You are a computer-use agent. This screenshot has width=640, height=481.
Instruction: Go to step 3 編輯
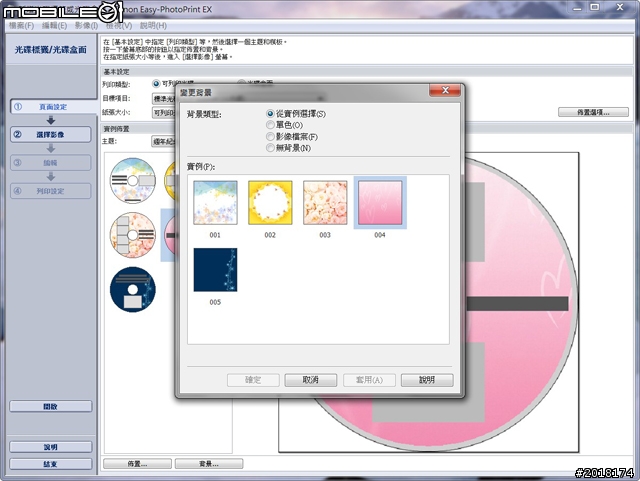[x=51, y=163]
